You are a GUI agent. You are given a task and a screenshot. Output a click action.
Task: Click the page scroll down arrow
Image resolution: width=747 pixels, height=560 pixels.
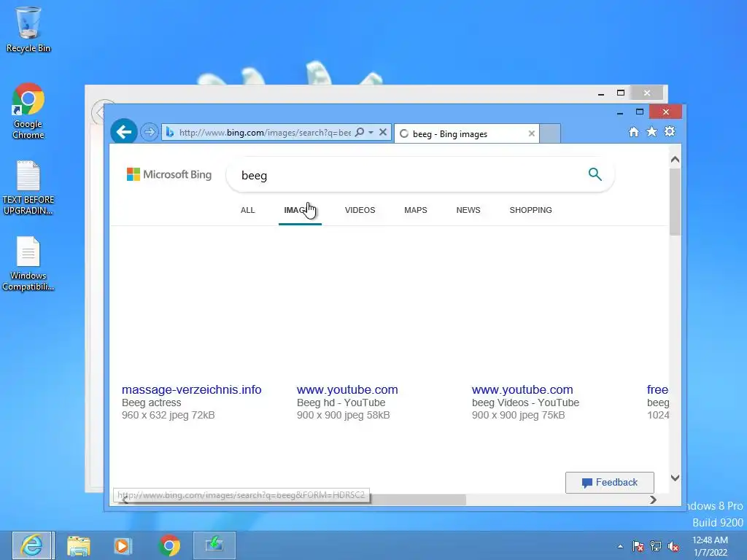tap(675, 478)
